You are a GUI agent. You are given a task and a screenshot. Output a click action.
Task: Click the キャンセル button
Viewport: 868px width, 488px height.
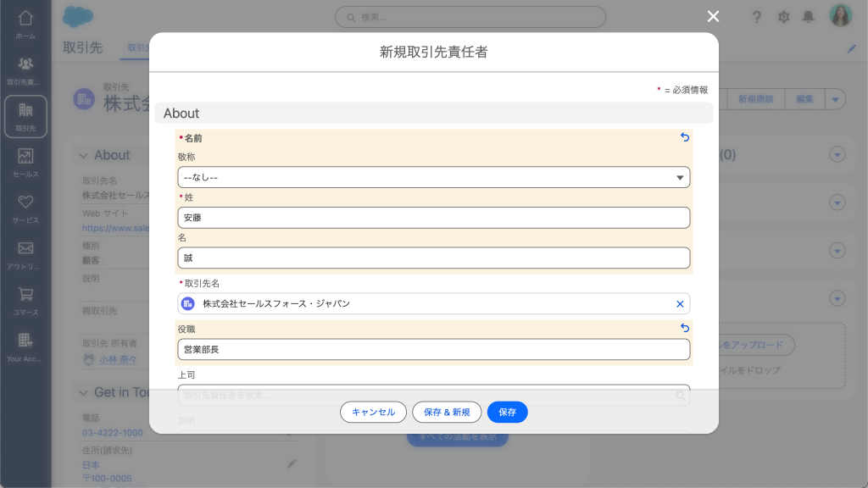pyautogui.click(x=373, y=413)
